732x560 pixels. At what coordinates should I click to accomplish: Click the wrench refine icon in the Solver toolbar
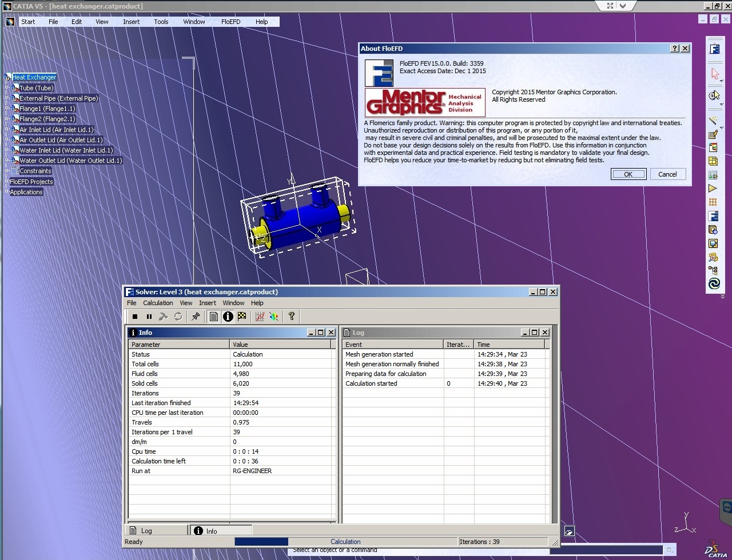click(x=164, y=317)
